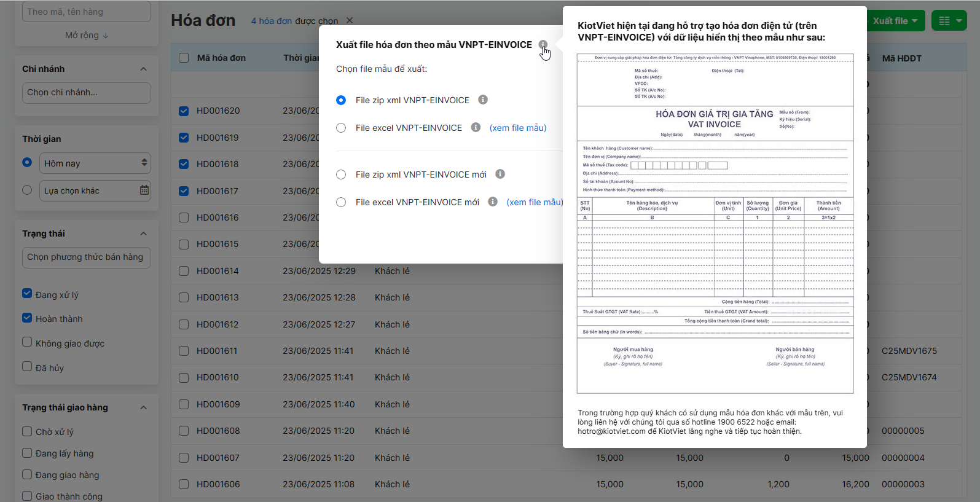
Task: Check invoice HD001608 checkbox
Action: click(x=184, y=431)
